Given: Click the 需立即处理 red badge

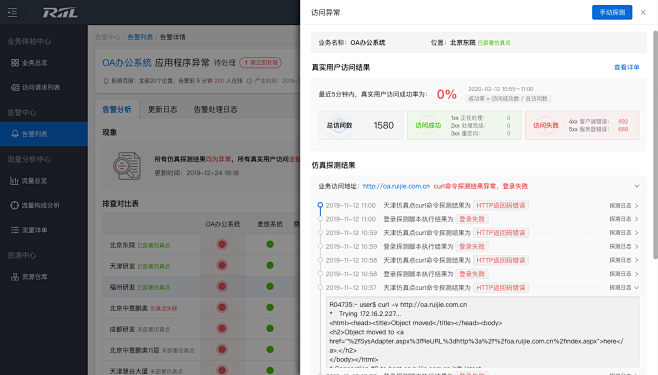Looking at the screenshot, I should [x=260, y=62].
